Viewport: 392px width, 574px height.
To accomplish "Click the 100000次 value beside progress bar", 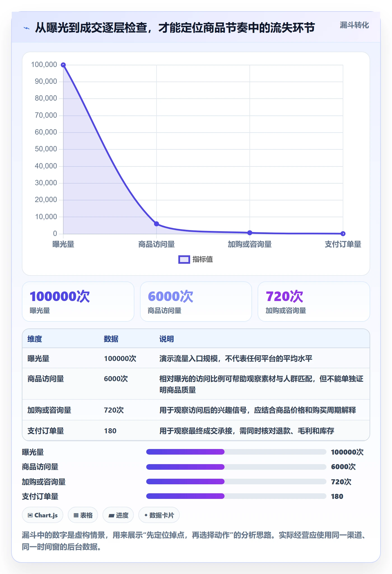I will 347,452.
